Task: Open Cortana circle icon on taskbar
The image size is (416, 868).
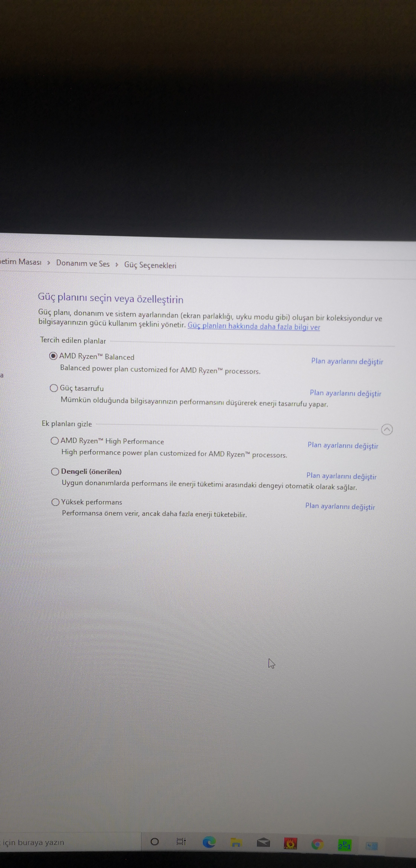Action: click(154, 842)
